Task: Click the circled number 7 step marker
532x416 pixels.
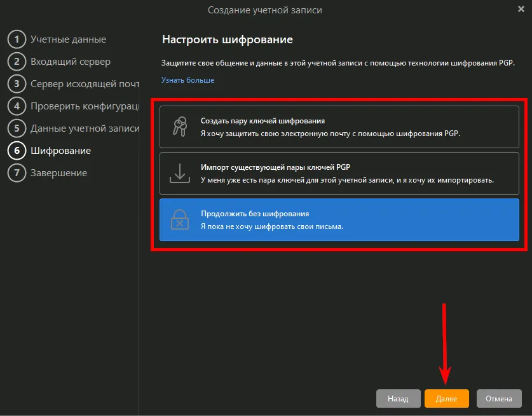Action: pos(16,173)
